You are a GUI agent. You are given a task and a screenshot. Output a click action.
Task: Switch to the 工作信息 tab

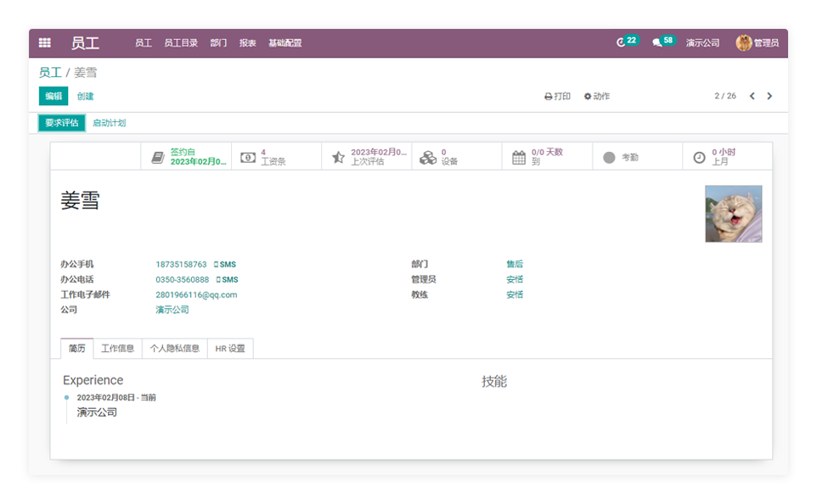pyautogui.click(x=118, y=349)
